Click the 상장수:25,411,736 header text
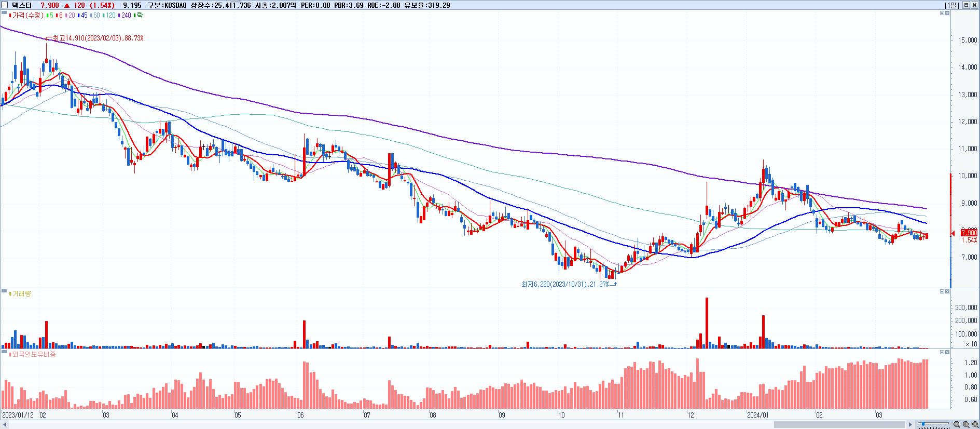Viewport: 980px width, 429px height. 222,5
